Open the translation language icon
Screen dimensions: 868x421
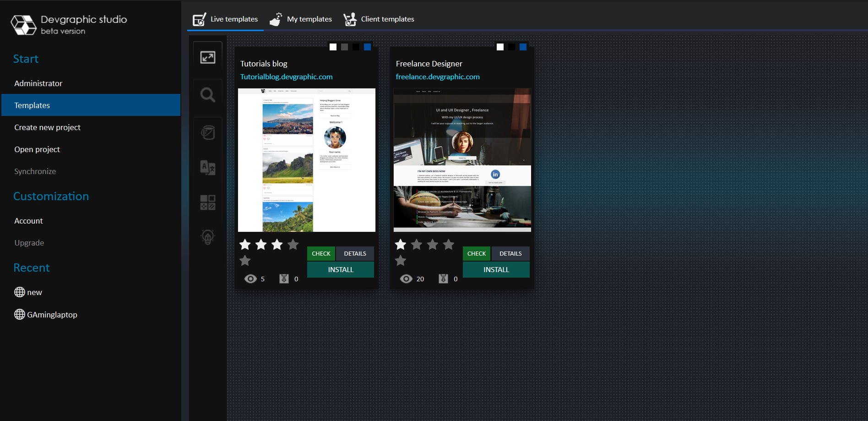coord(208,167)
